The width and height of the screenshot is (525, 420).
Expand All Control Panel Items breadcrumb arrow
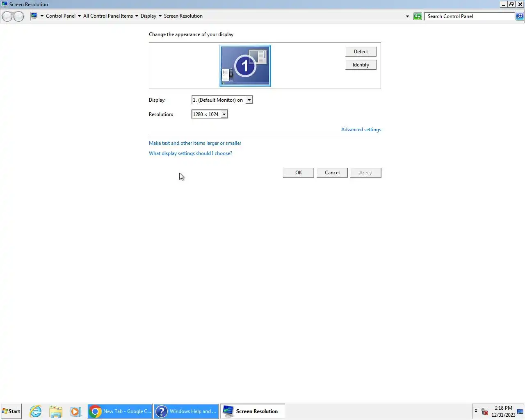[137, 16]
